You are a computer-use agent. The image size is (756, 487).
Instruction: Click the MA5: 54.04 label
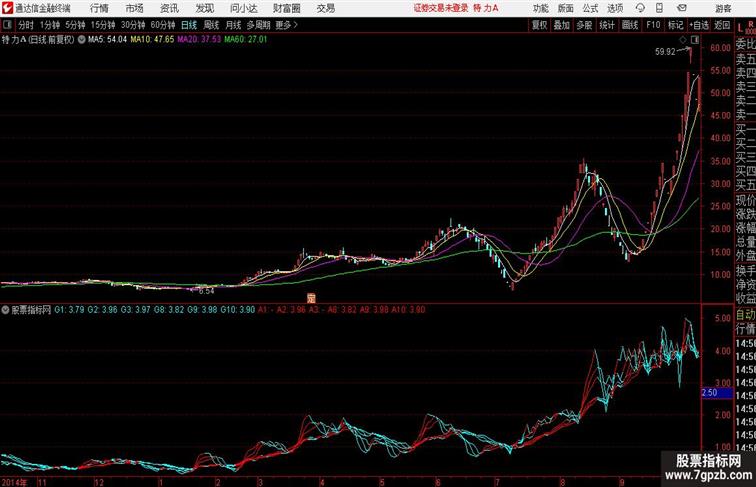click(107, 40)
